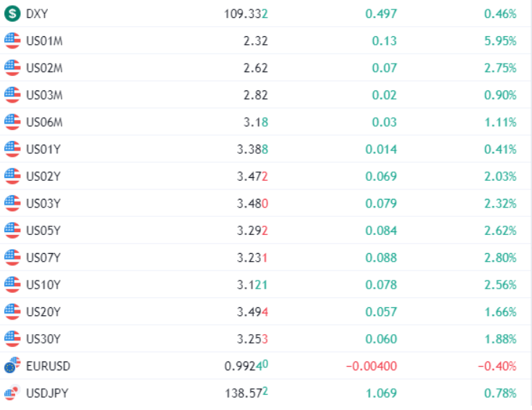Select the US06M ticker label
532x410 pixels.
click(x=44, y=122)
